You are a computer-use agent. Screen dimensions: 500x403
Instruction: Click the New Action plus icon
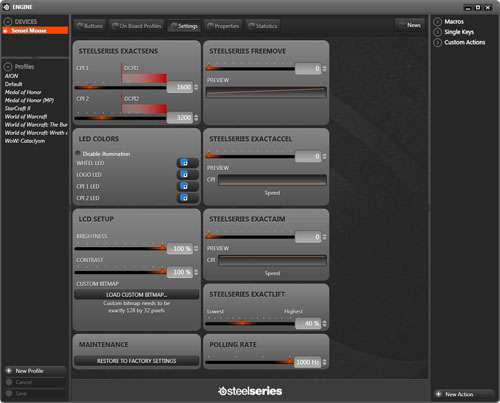[x=439, y=394]
